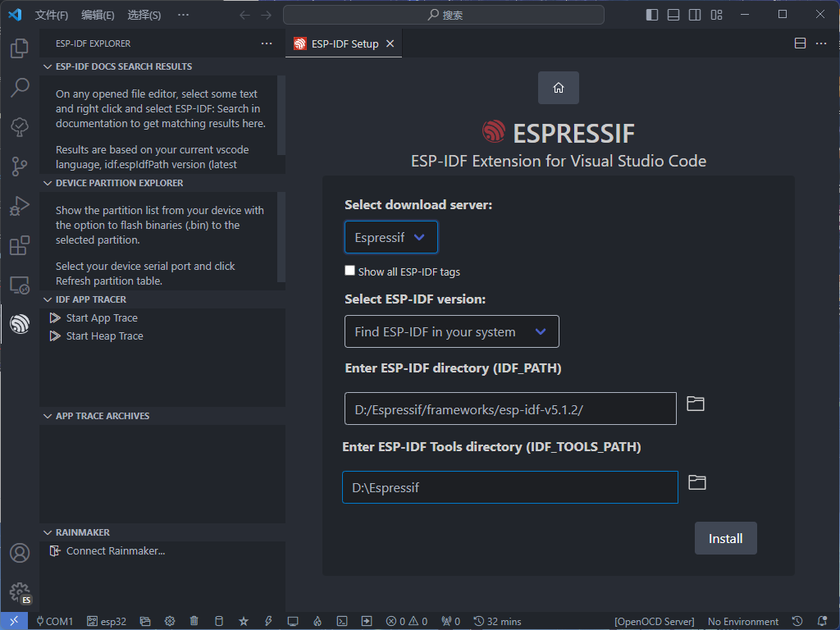Click OpenOCD Server status bar entry
840x630 pixels.
click(x=654, y=621)
